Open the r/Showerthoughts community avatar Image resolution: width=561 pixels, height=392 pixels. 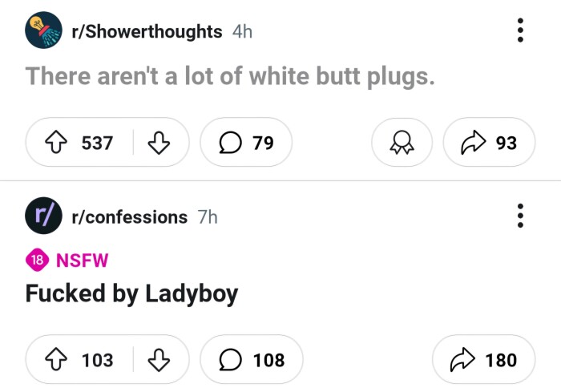pyautogui.click(x=43, y=30)
